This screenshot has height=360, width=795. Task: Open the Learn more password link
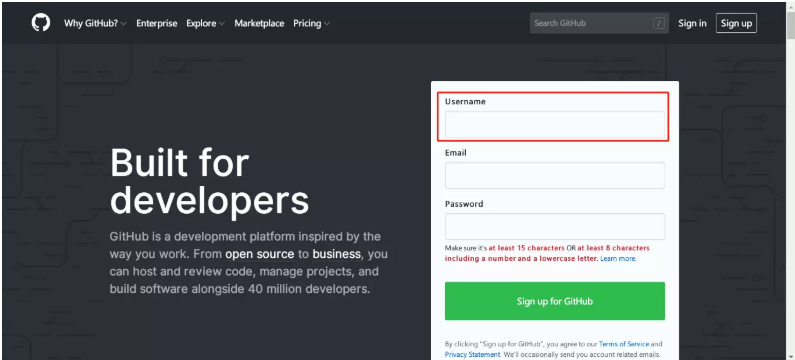(618, 259)
